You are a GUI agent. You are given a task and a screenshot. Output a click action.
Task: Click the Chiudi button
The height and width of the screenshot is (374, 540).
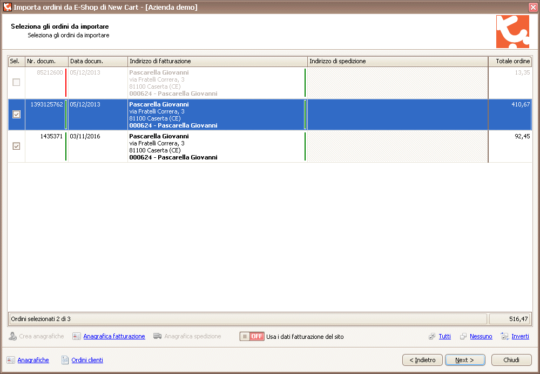tap(511, 360)
